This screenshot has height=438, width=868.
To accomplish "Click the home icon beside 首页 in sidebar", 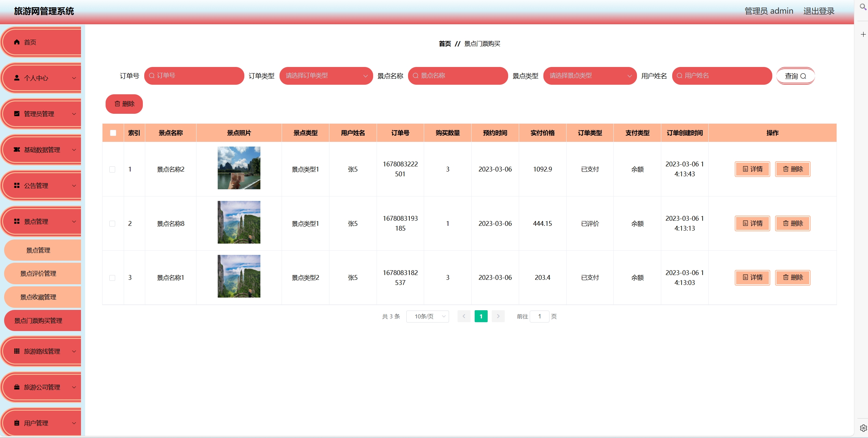I will coord(17,42).
